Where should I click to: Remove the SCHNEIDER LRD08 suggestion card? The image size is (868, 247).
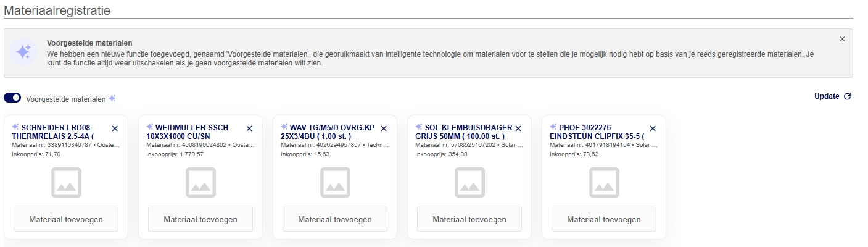pyautogui.click(x=115, y=128)
